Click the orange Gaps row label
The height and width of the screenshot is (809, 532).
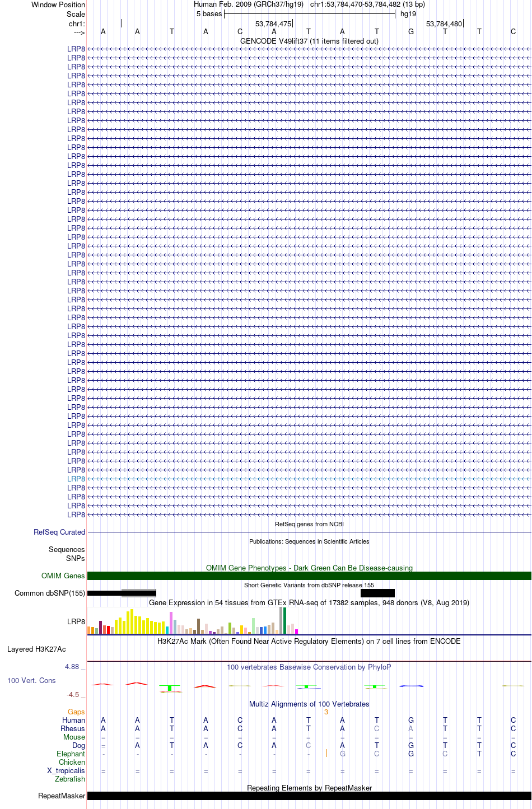pyautogui.click(x=76, y=712)
